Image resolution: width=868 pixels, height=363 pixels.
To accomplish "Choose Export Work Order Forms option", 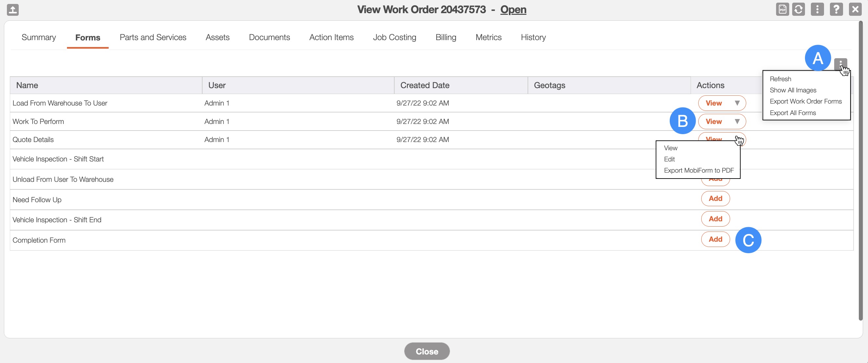I will pyautogui.click(x=805, y=102).
